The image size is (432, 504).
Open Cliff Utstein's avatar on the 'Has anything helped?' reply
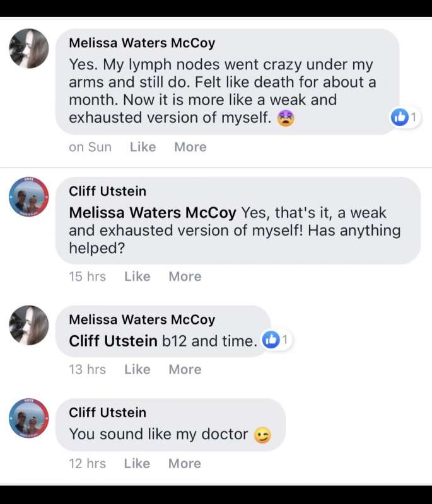(29, 197)
